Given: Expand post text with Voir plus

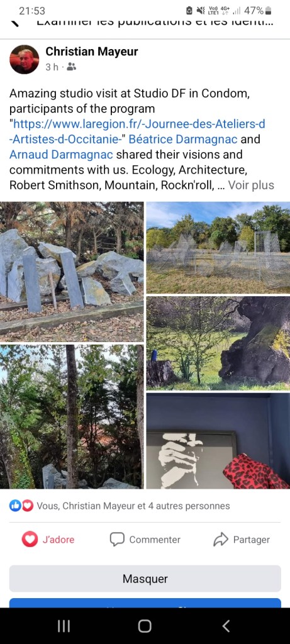Looking at the screenshot, I should point(251,186).
